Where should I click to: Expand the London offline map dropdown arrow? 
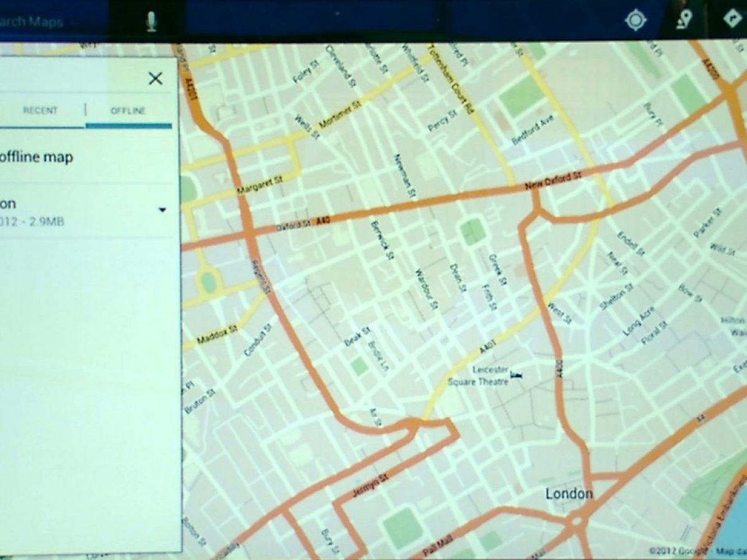[162, 210]
